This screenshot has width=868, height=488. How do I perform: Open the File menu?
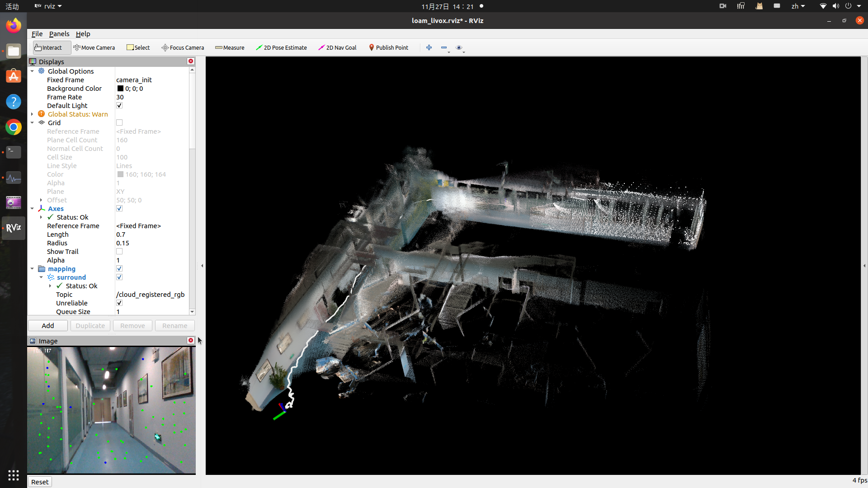37,34
